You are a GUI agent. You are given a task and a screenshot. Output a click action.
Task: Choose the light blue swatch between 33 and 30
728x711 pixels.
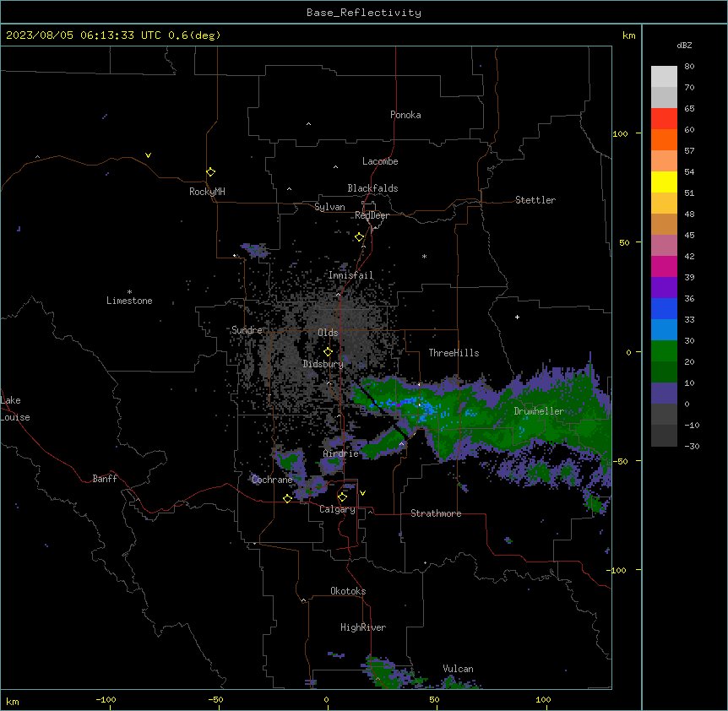tap(664, 329)
